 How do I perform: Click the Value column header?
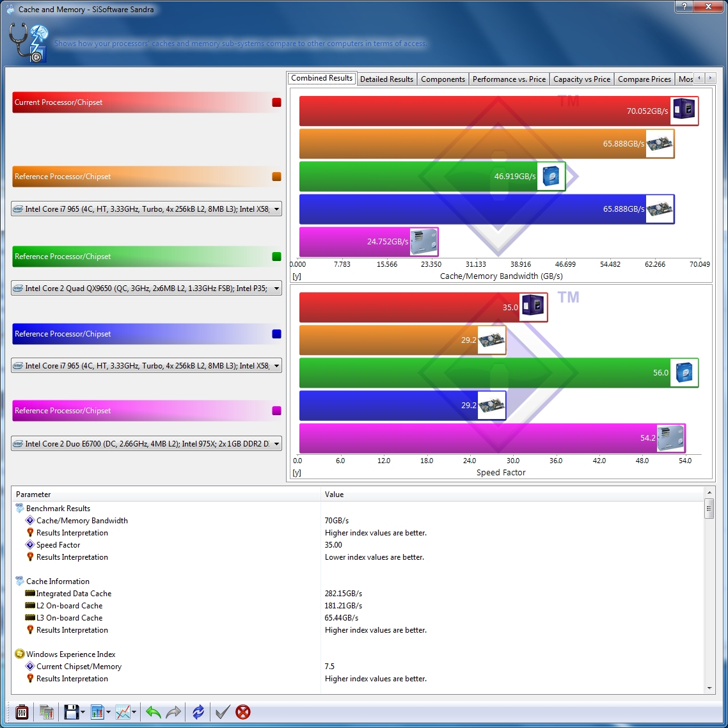pos(512,495)
